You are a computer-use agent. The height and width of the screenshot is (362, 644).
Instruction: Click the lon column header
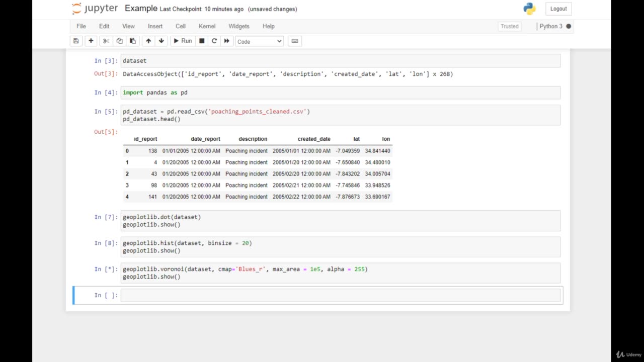[x=386, y=139]
